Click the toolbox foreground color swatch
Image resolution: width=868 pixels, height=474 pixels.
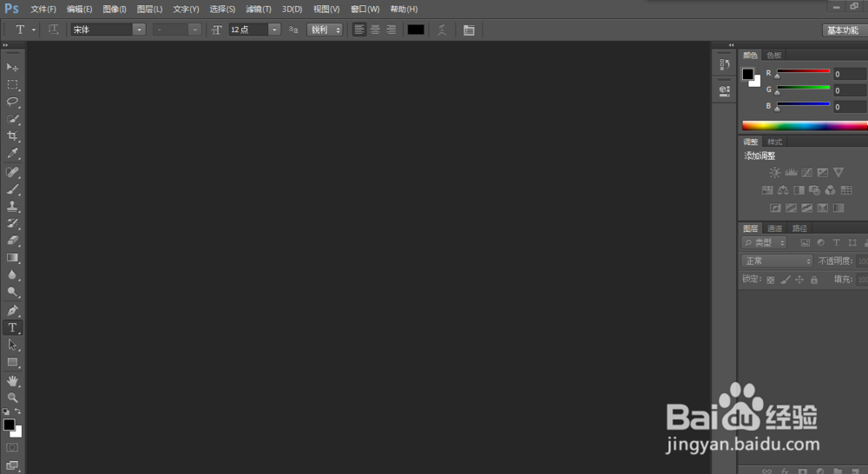[x=9, y=425]
